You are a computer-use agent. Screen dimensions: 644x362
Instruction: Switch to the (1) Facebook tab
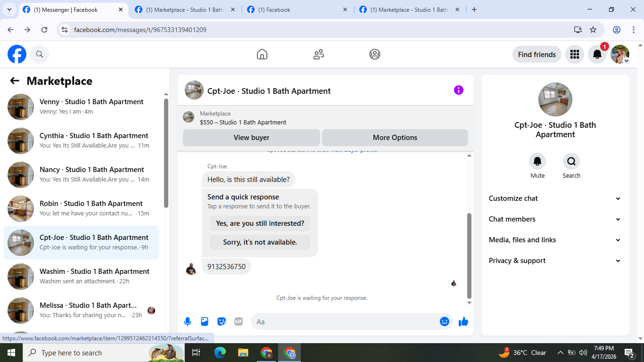tap(297, 10)
